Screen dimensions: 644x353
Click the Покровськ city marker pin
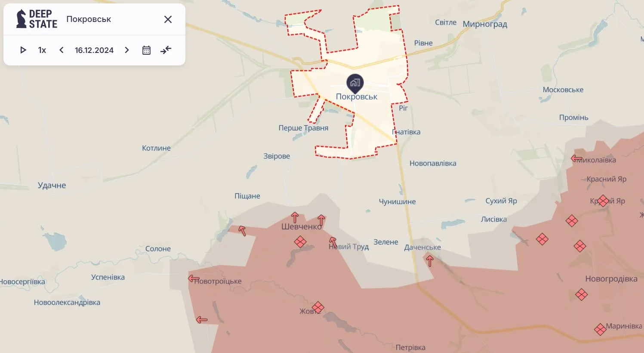click(x=355, y=84)
